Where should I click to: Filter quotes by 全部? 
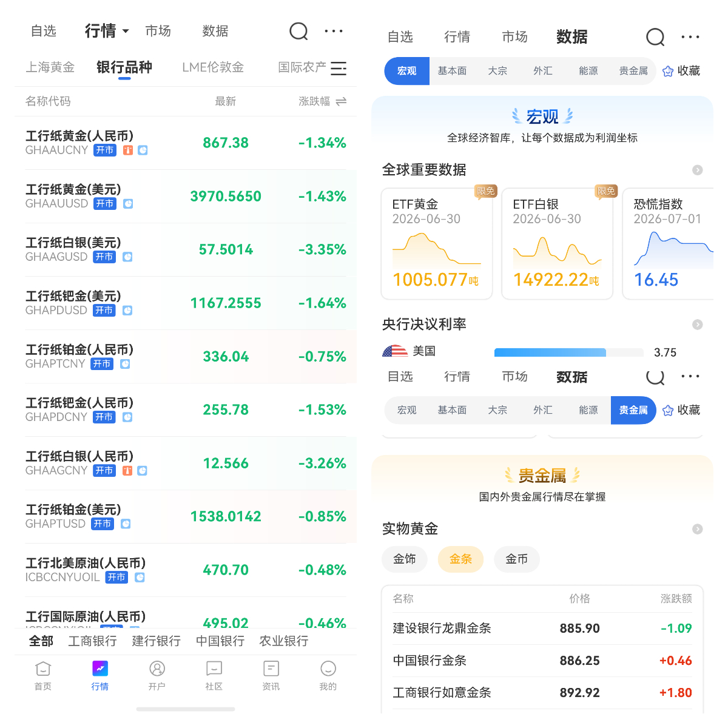point(41,641)
